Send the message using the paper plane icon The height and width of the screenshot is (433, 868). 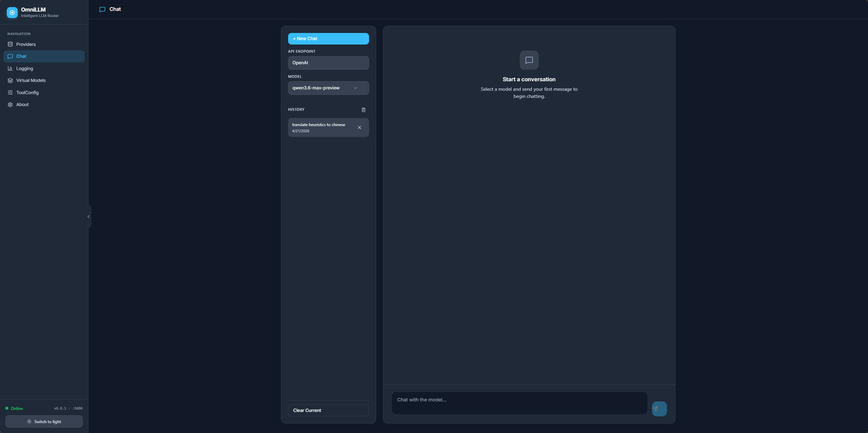coord(658,409)
